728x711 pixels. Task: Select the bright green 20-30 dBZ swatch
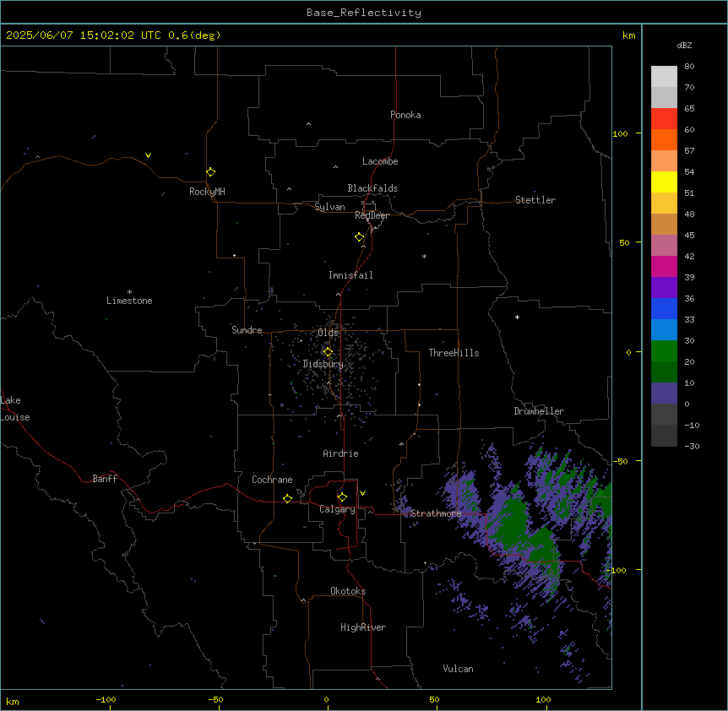click(x=664, y=351)
